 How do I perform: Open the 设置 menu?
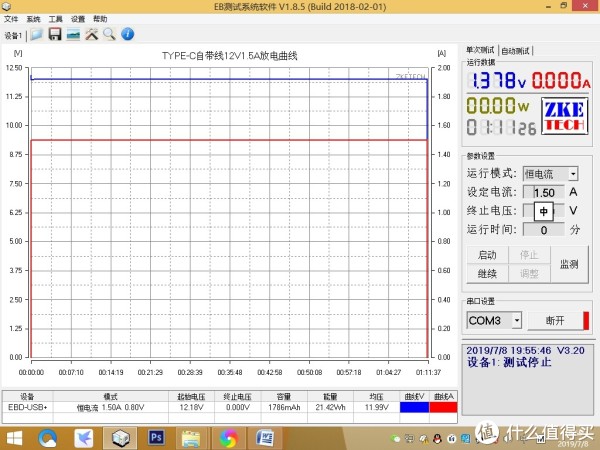pos(78,19)
